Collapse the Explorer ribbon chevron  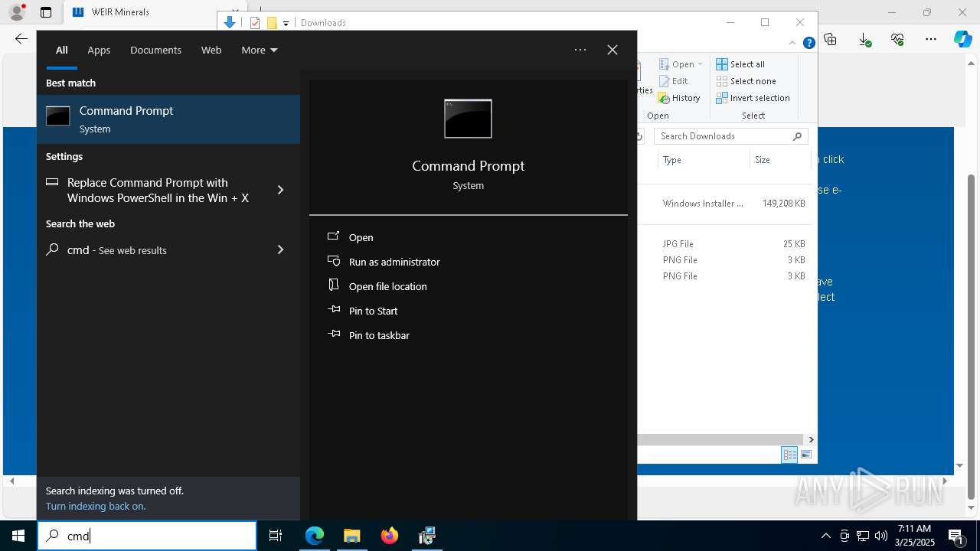(792, 43)
